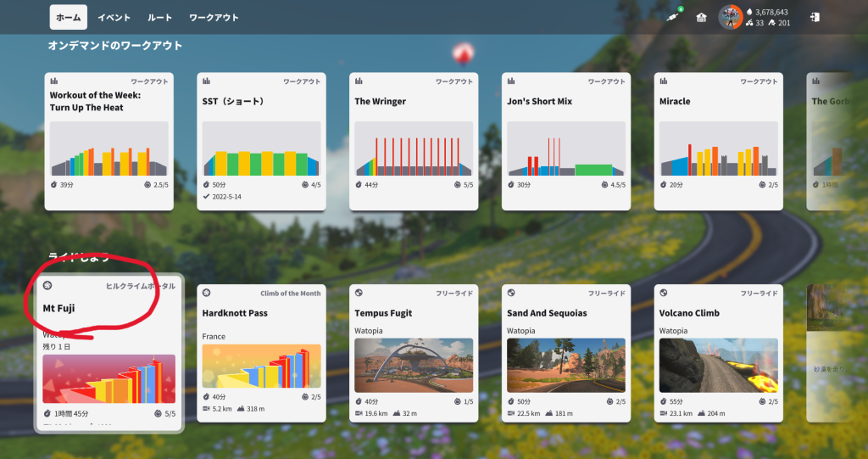Click the オンデマンドのワークアウト heading
868x459 pixels.
click(115, 46)
